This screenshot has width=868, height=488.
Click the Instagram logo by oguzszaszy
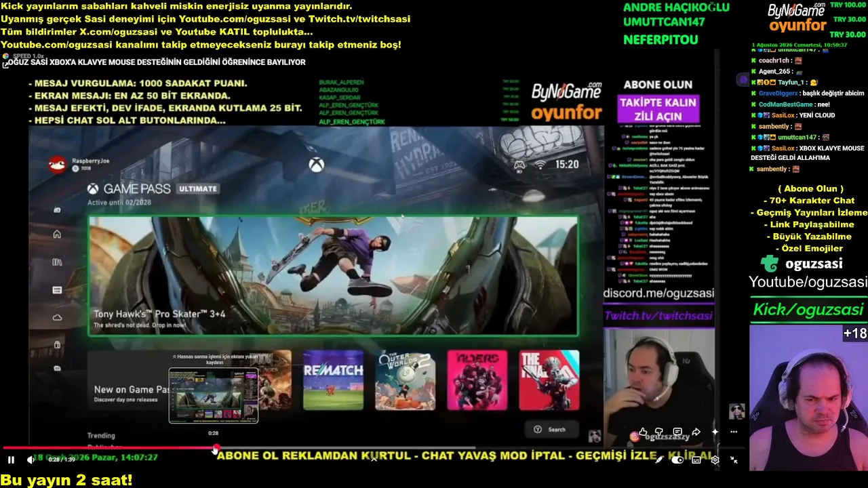(635, 437)
